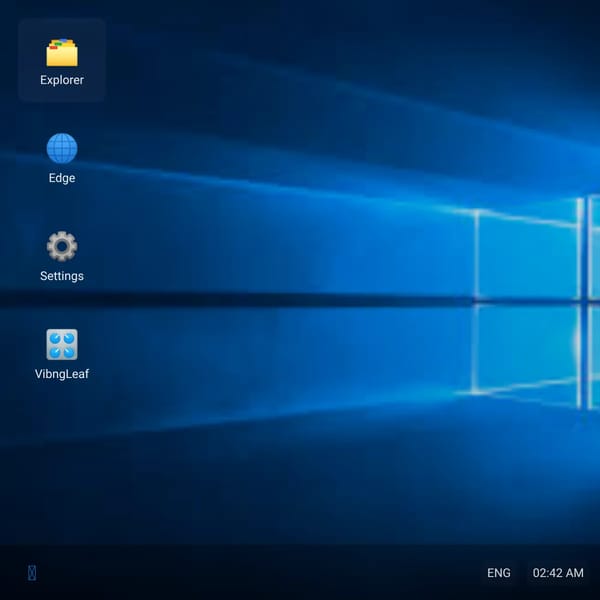Click the start icon in the taskbar
Viewport: 600px width, 600px height.
pyautogui.click(x=32, y=573)
